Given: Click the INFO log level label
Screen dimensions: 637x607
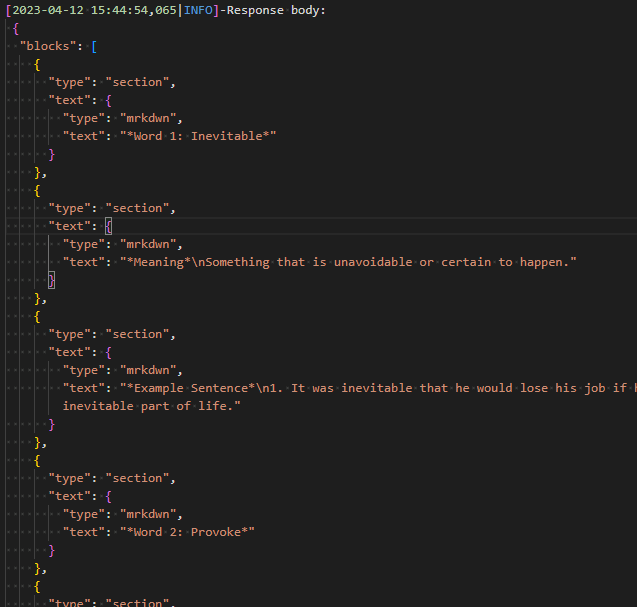Looking at the screenshot, I should click(198, 10).
